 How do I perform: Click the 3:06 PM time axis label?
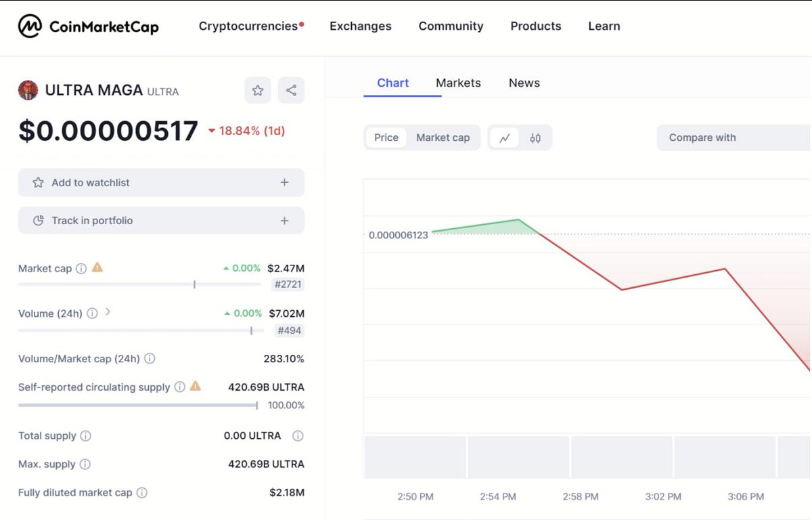(x=746, y=496)
